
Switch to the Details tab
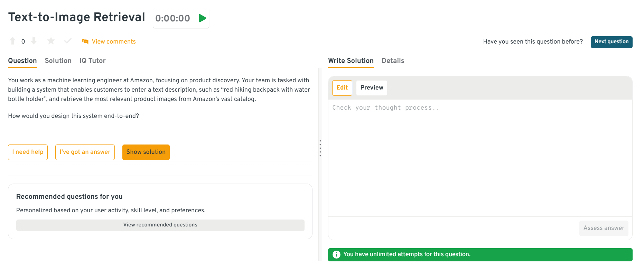[x=393, y=60]
